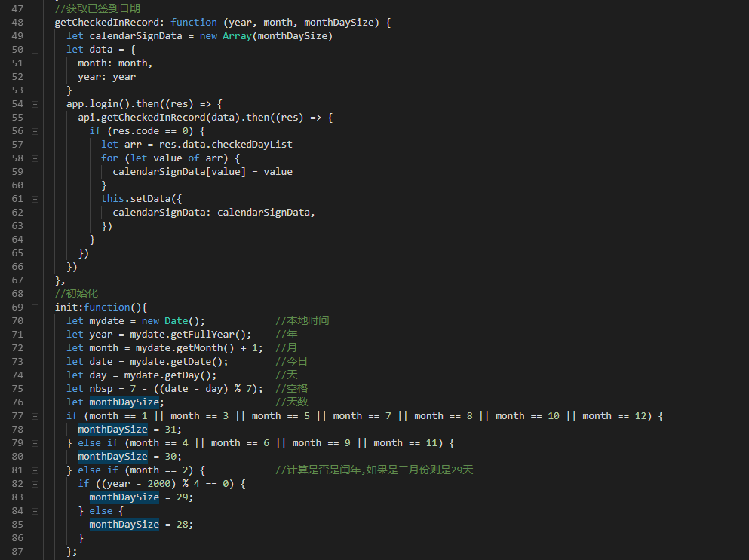Click 'year: year' on line 52

click(106, 77)
